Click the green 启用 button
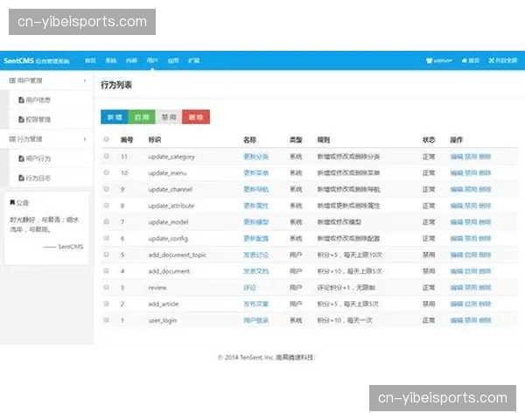This screenshot has width=525, height=420. (142, 117)
